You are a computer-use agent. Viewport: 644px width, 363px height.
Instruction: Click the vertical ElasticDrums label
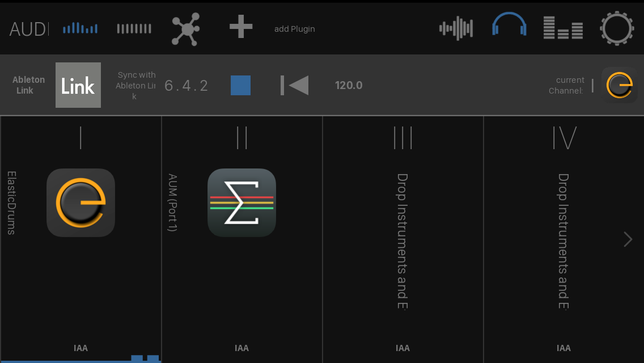pos(11,203)
